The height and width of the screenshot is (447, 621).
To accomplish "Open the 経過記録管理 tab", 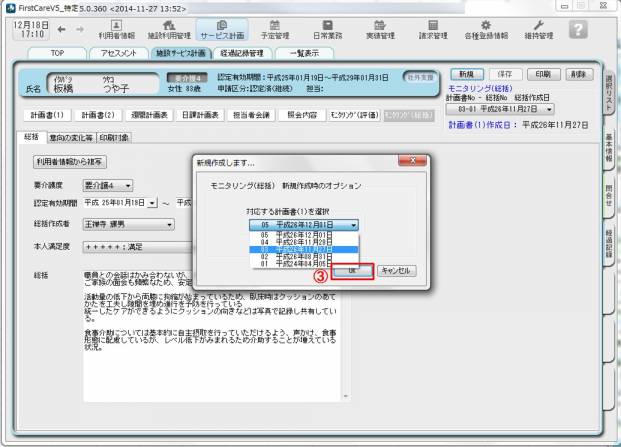I will click(x=242, y=53).
